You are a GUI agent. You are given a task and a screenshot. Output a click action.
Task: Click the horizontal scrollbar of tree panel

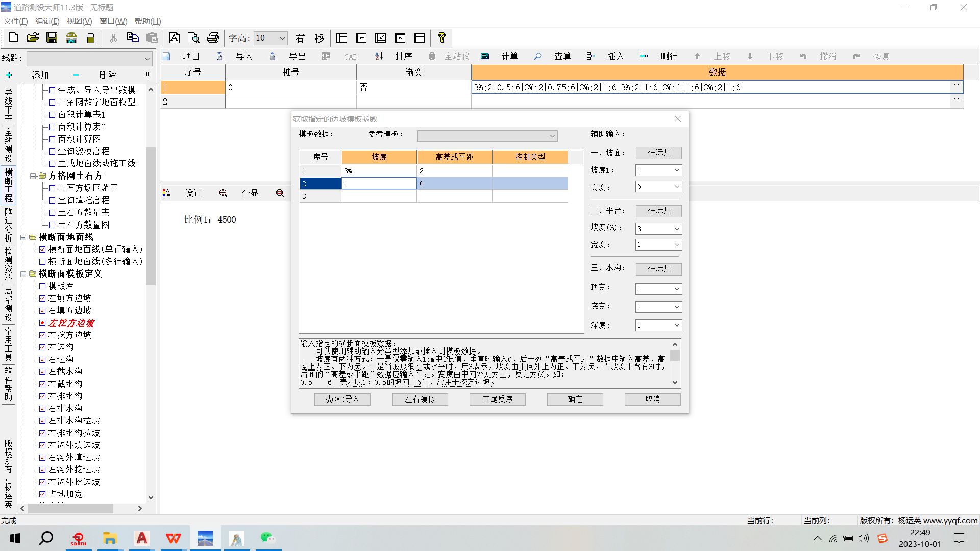pyautogui.click(x=70, y=509)
